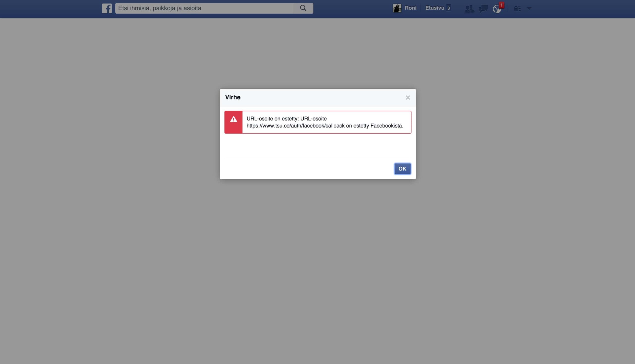This screenshot has height=364, width=635.
Task: Click the blocked tsu.co URL text
Action: [x=295, y=126]
